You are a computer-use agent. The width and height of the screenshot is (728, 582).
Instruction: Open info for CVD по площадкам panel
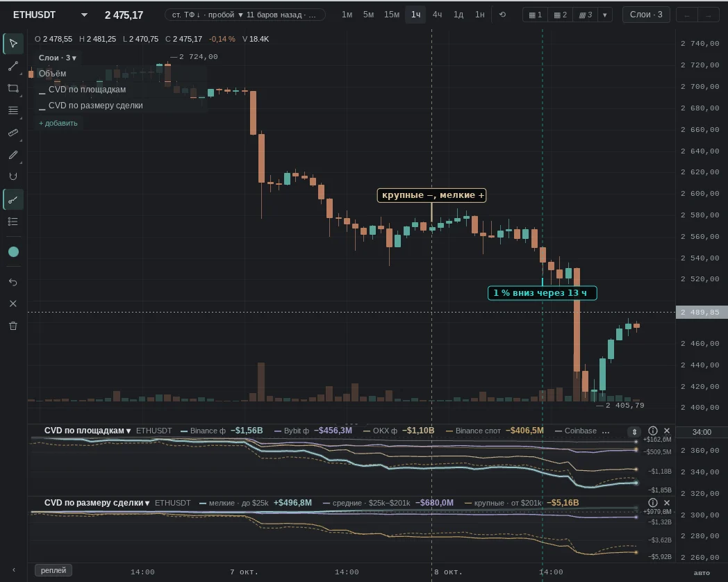(x=653, y=431)
